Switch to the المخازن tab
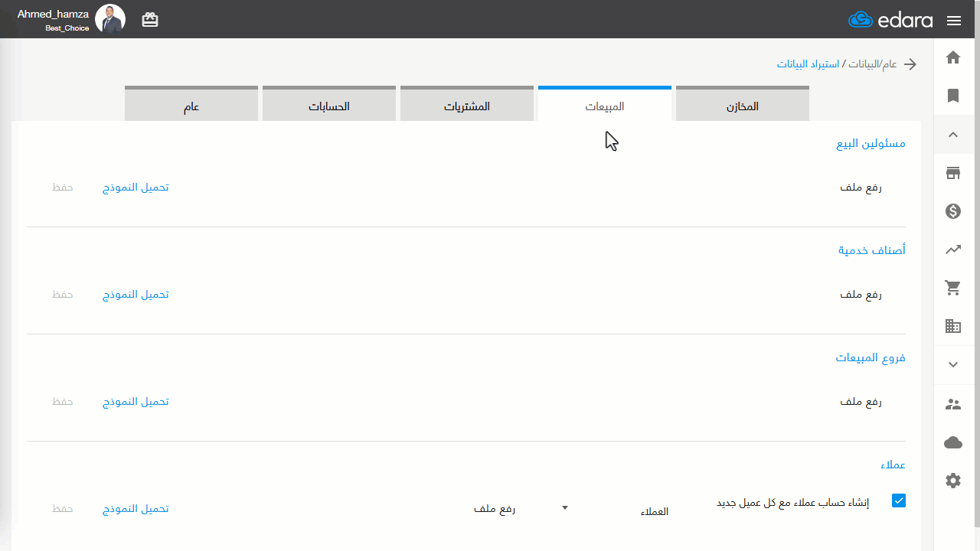This screenshot has height=551, width=980. [743, 104]
